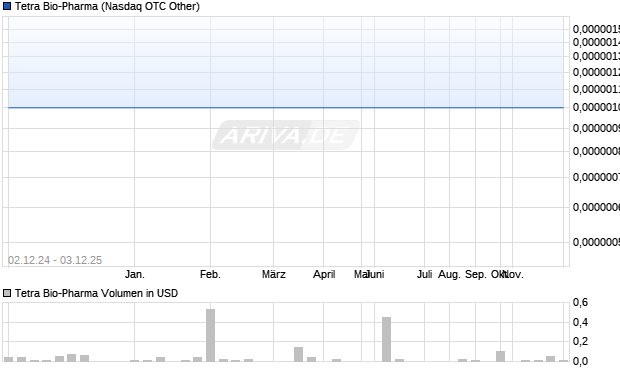The image size is (620, 371).
Task: Click the volume bar in late March
Action: click(x=299, y=354)
